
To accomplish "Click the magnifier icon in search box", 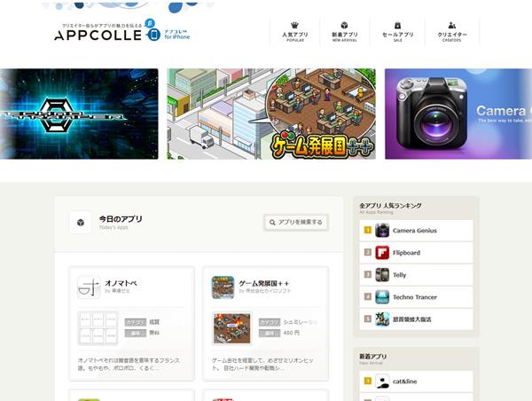I will [x=272, y=223].
